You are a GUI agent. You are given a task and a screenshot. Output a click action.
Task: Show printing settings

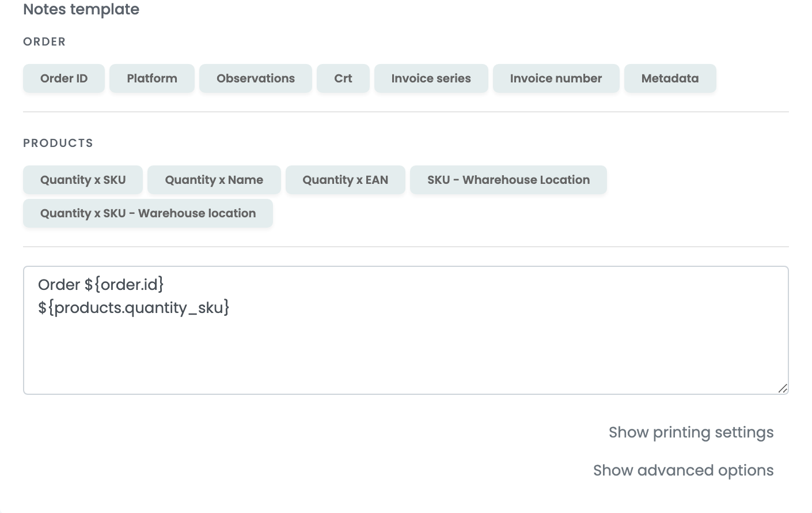click(691, 432)
